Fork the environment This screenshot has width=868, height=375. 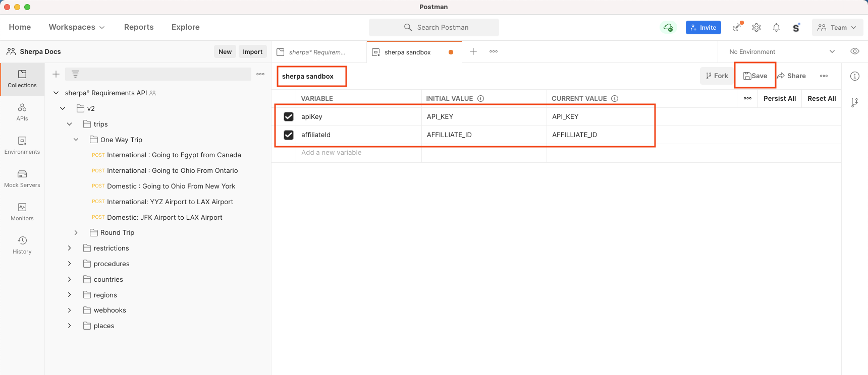click(x=717, y=76)
